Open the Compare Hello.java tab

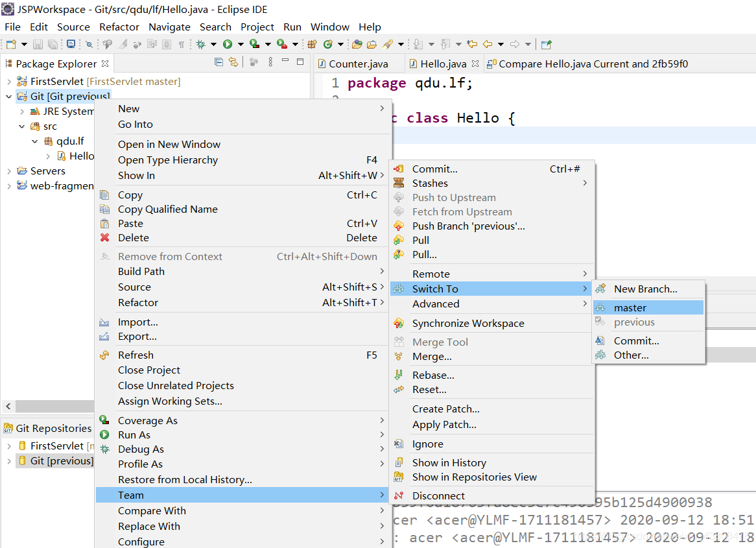[587, 64]
